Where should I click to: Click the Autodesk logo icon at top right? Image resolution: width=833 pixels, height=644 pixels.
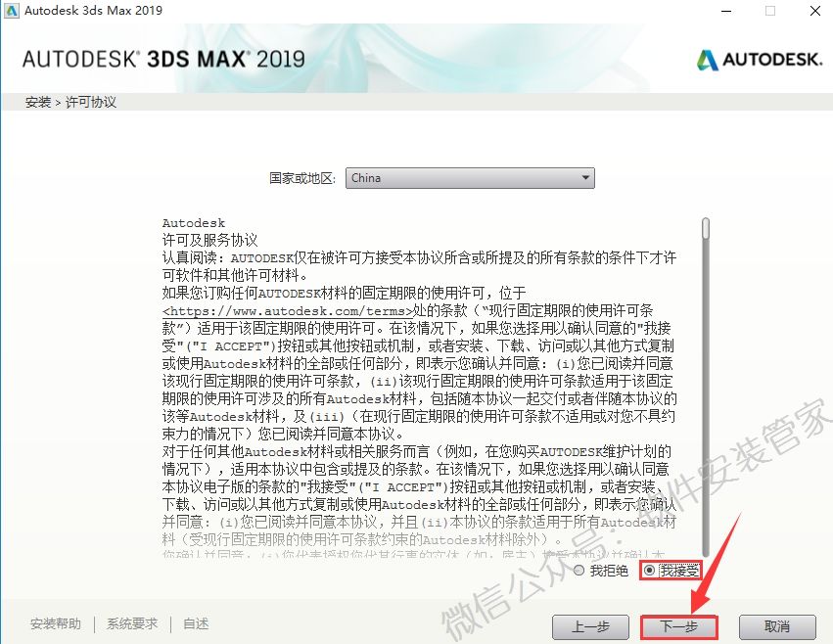[707, 60]
